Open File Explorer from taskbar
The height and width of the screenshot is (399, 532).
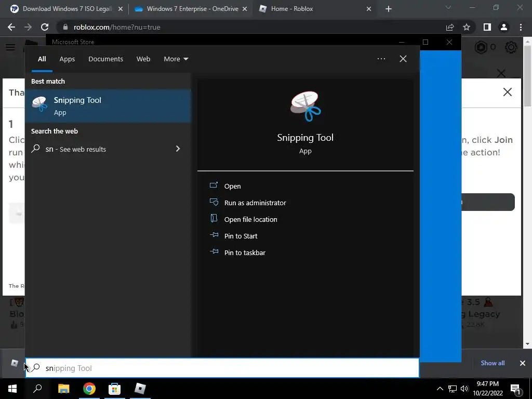pos(63,389)
